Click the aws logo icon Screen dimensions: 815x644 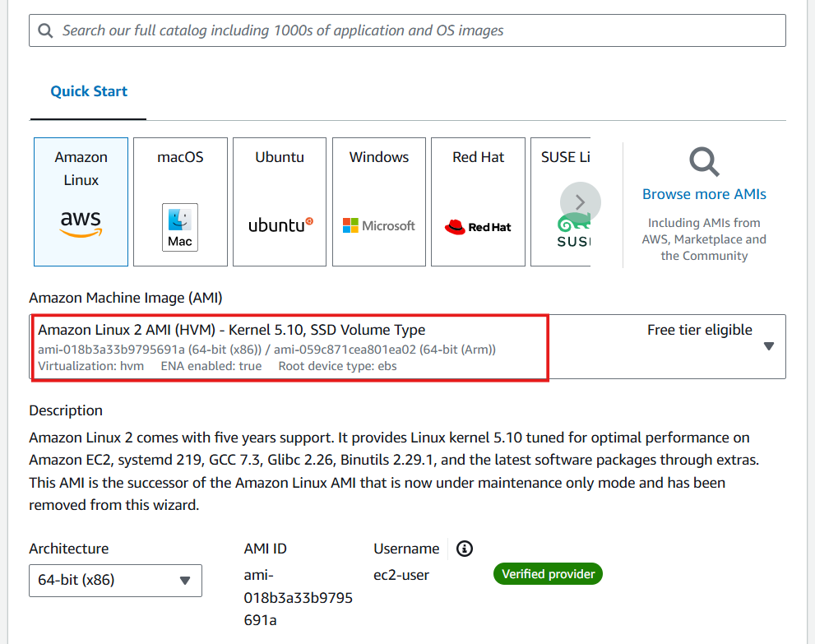coord(81,224)
